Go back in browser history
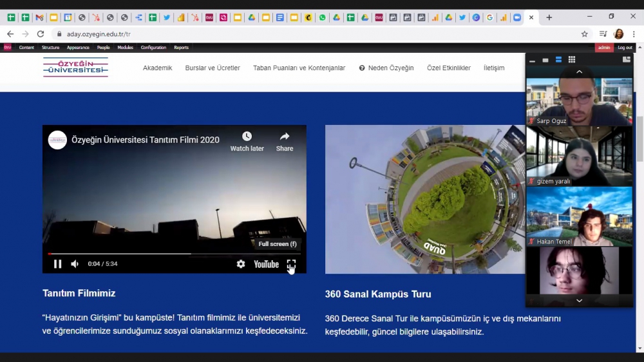 (10, 34)
